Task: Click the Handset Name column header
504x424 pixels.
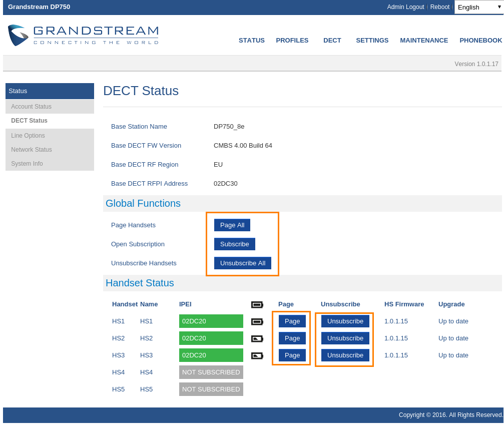Action: (135, 304)
